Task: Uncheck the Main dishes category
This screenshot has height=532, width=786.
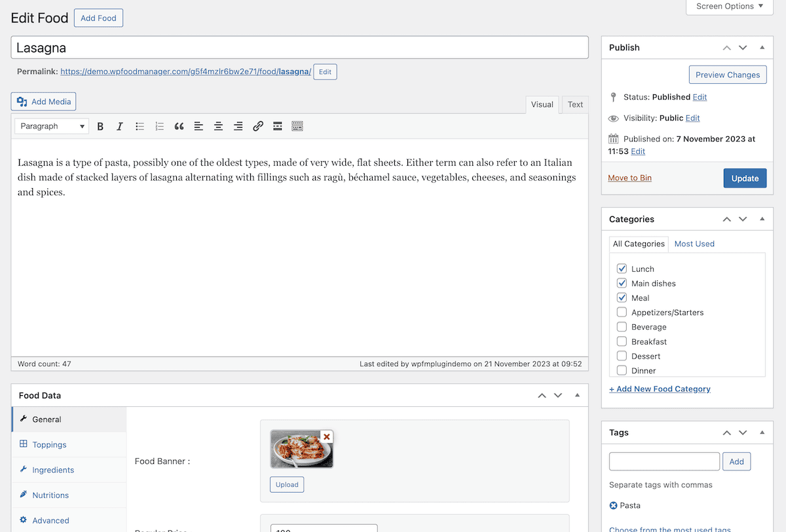Action: [622, 283]
